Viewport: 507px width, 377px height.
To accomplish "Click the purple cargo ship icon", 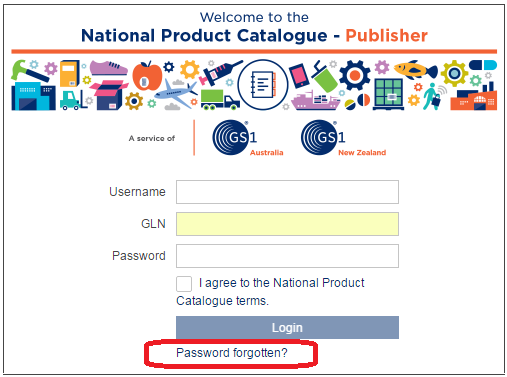I will (x=315, y=100).
